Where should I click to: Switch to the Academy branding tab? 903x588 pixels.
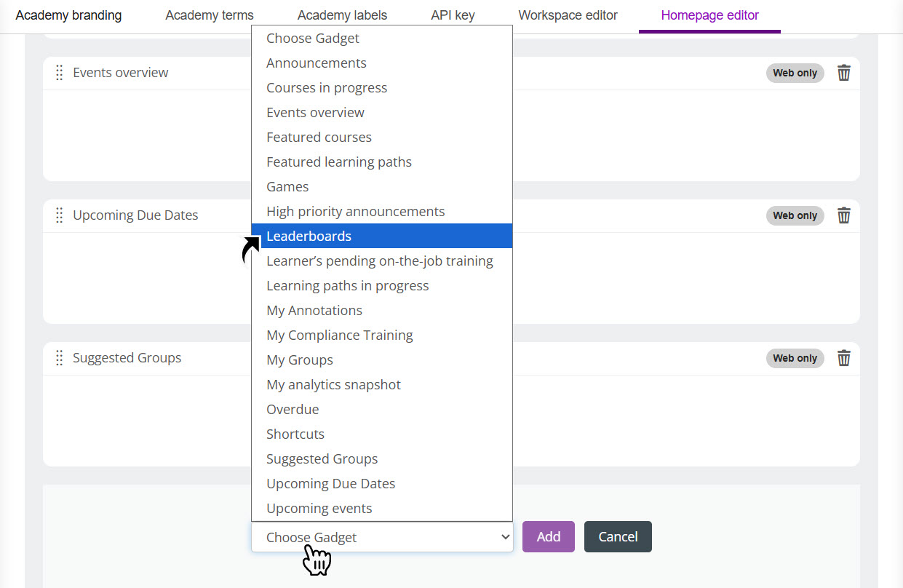coord(68,15)
